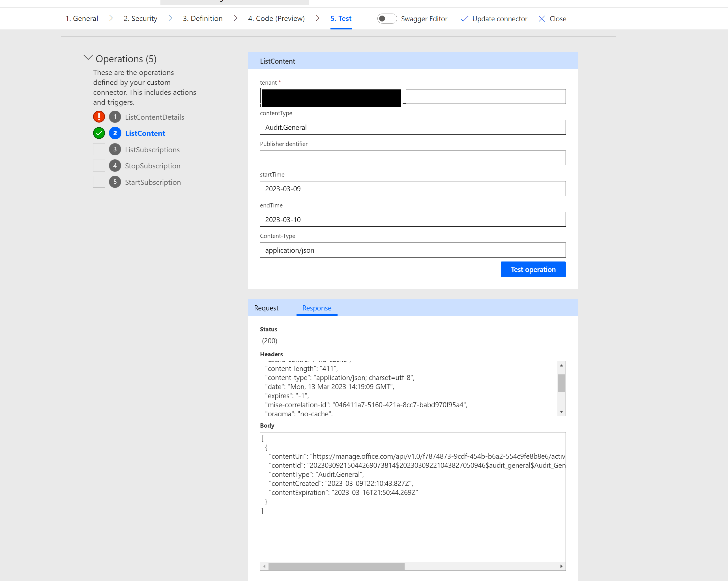Check the StopSubscription checkbox
Viewport: 728px width, 581px height.
tap(98, 165)
